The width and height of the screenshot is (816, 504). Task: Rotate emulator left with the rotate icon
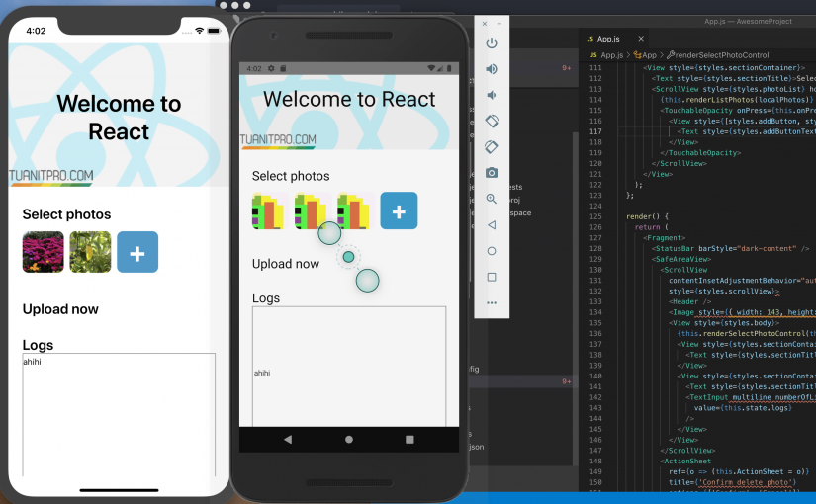[492, 122]
